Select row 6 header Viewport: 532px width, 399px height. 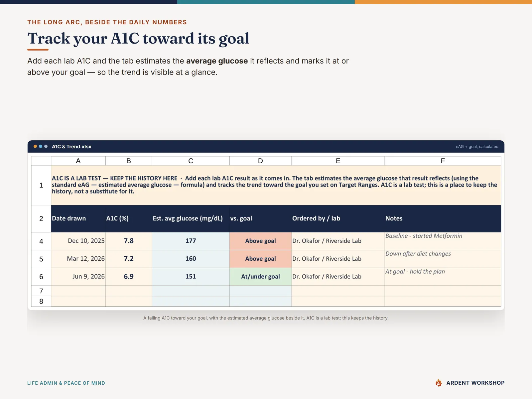click(41, 277)
